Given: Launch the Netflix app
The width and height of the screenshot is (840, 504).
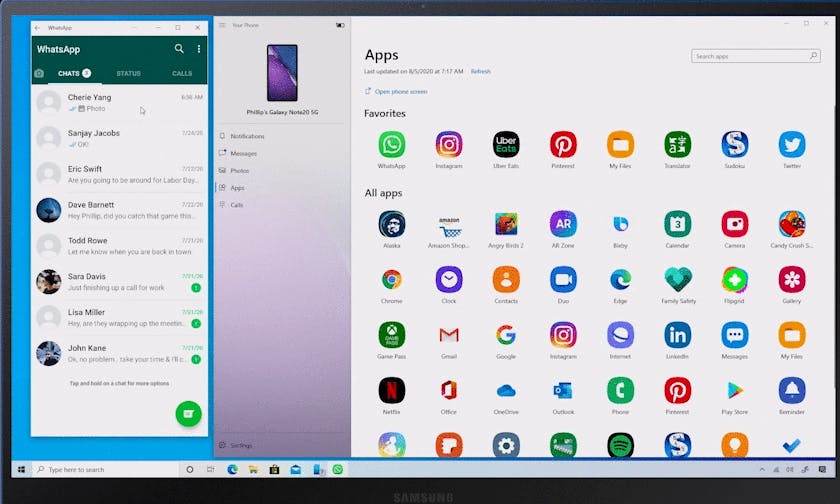Looking at the screenshot, I should point(392,390).
